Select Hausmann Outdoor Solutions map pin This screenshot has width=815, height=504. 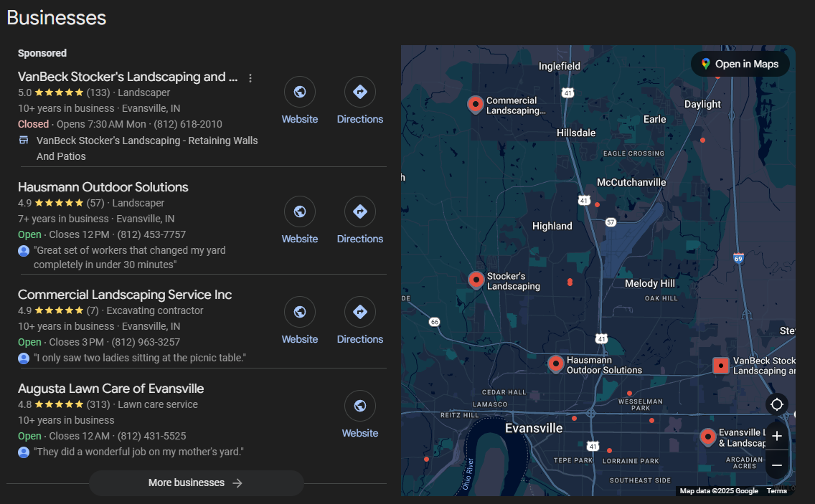[x=555, y=363]
